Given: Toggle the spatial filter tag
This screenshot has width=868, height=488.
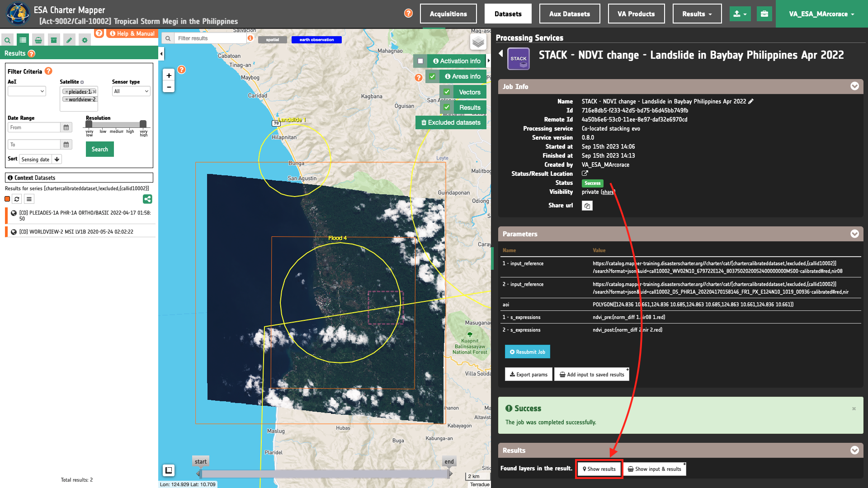Looking at the screenshot, I should [273, 40].
